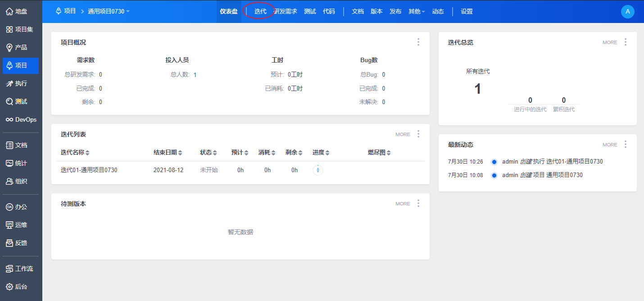The height and width of the screenshot is (301, 644).
Task: Click MORE in 迭代总览 panel
Action: pyautogui.click(x=610, y=42)
